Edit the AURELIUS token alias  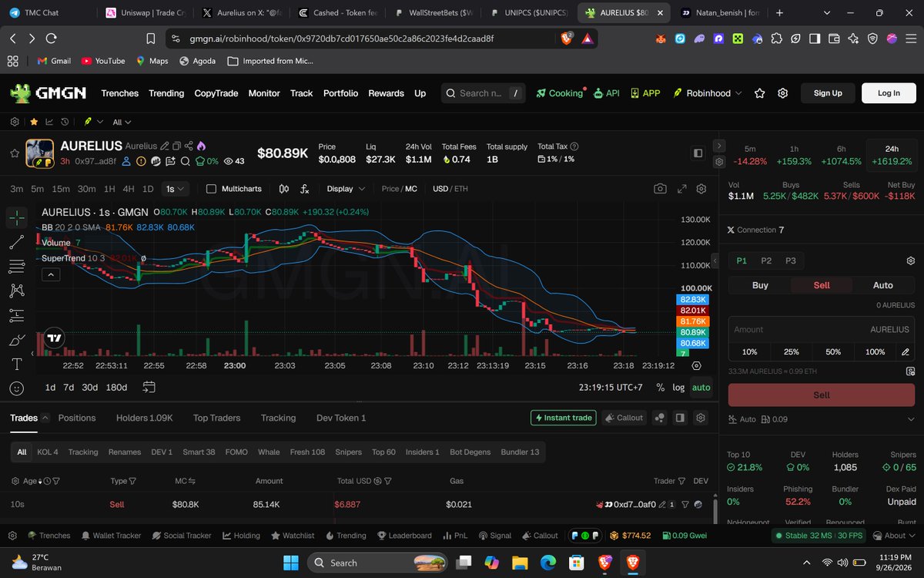(164, 146)
